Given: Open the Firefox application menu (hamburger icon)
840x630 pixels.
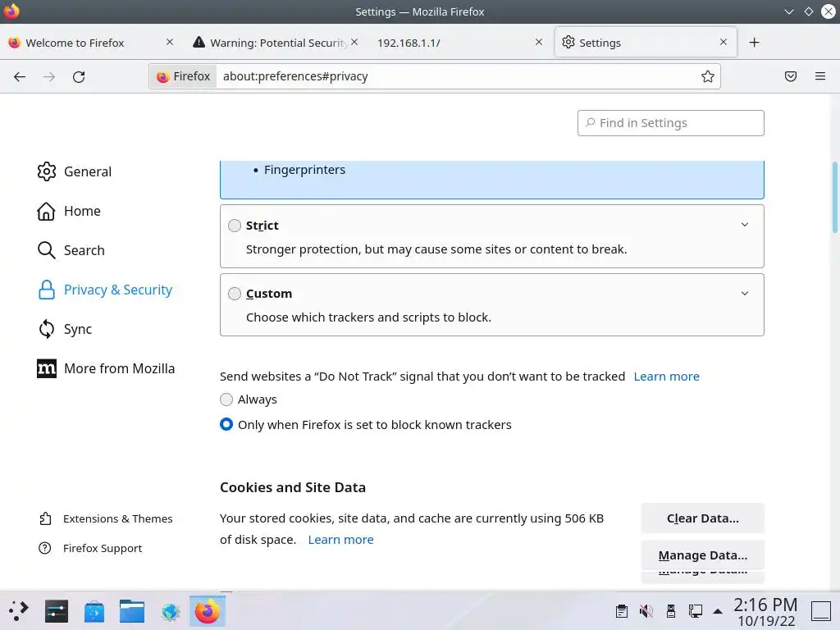Looking at the screenshot, I should (820, 76).
